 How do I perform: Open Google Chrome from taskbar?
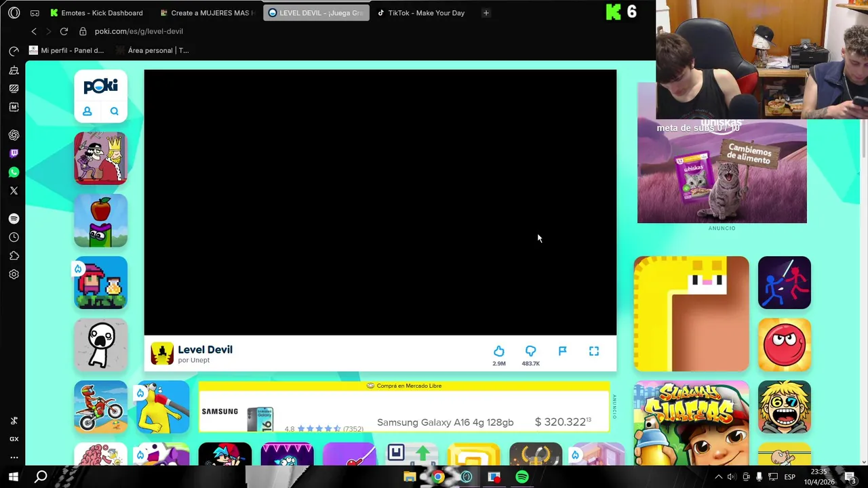click(438, 477)
